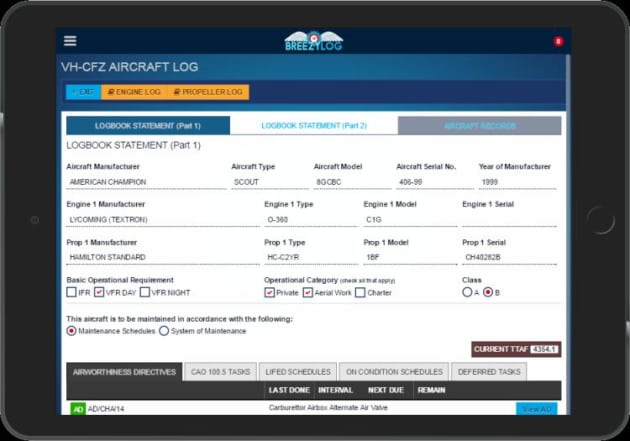Screen dimensions: 630x441
Task: Choose System of Maintenance radio option
Action: (164, 331)
